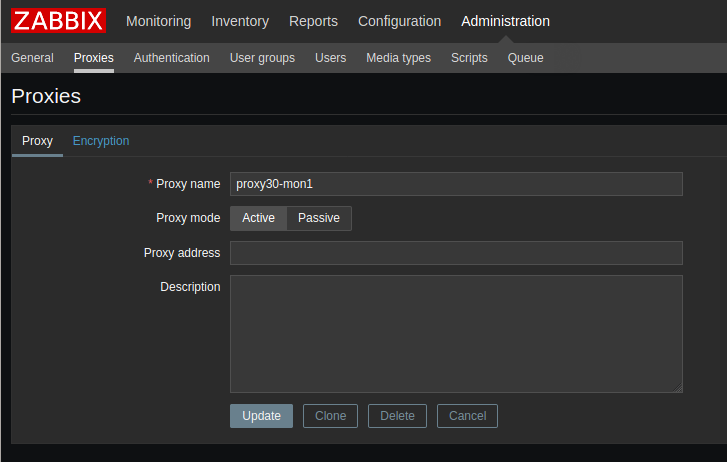The height and width of the screenshot is (462, 727).
Task: Select the Proxy tab
Action: [37, 141]
